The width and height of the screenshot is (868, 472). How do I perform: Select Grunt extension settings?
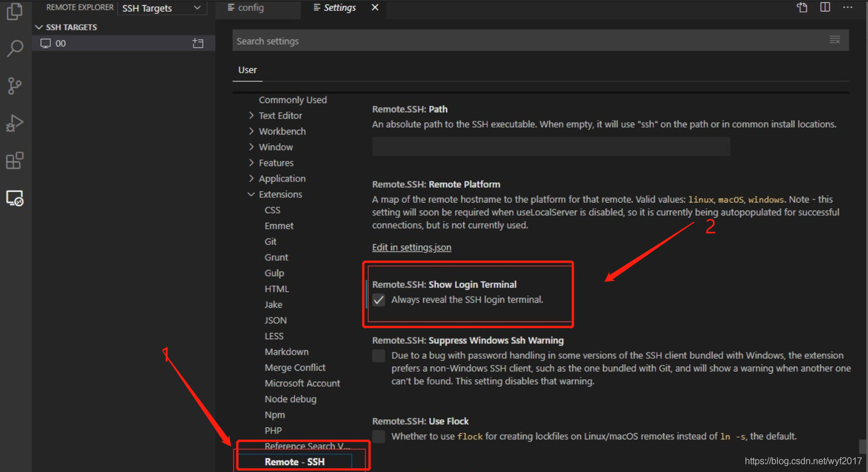(x=276, y=257)
